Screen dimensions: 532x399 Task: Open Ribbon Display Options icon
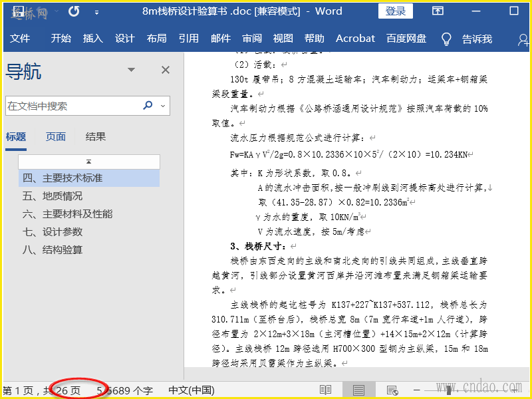tap(438, 11)
